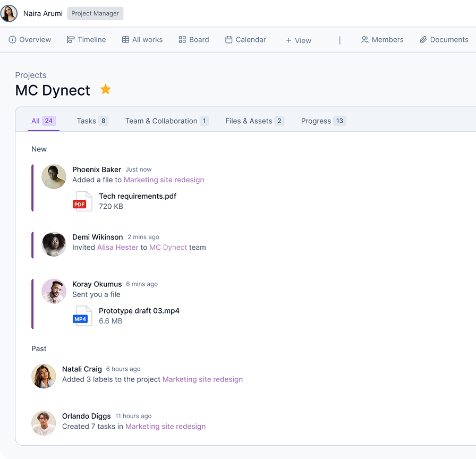Screen dimensions: 476x459
Task: Click the gold star favorite icon
Action: point(106,89)
